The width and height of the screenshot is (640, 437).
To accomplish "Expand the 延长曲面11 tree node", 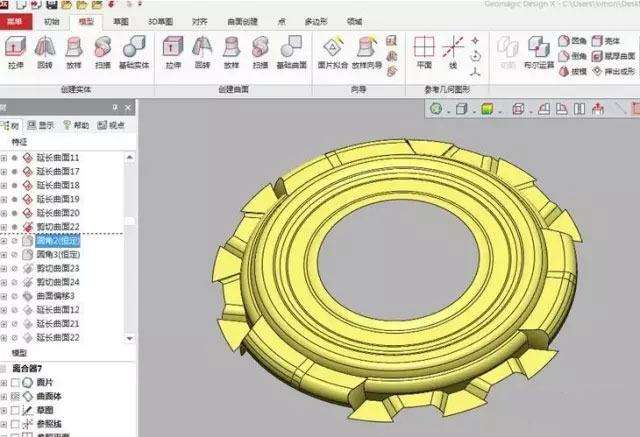I will pyautogui.click(x=4, y=158).
